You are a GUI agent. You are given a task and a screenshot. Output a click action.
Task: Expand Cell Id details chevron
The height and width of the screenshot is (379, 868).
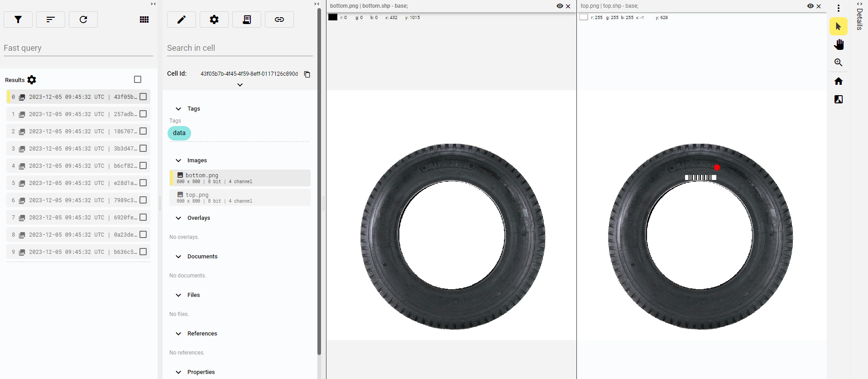click(x=240, y=85)
